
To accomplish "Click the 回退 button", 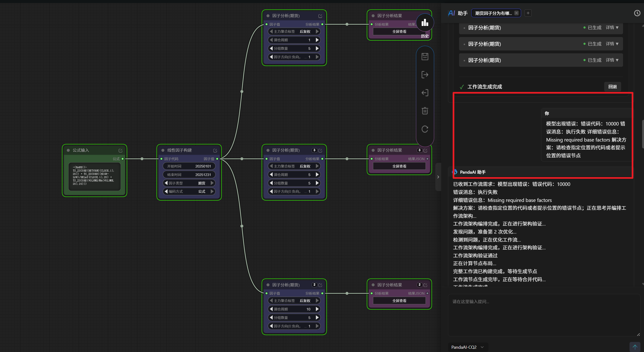I will pos(612,87).
